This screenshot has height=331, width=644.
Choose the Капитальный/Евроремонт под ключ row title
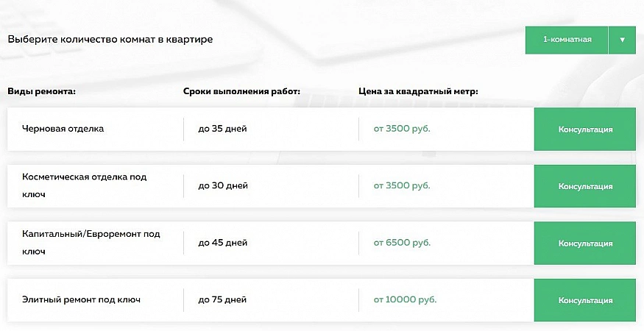91,243
